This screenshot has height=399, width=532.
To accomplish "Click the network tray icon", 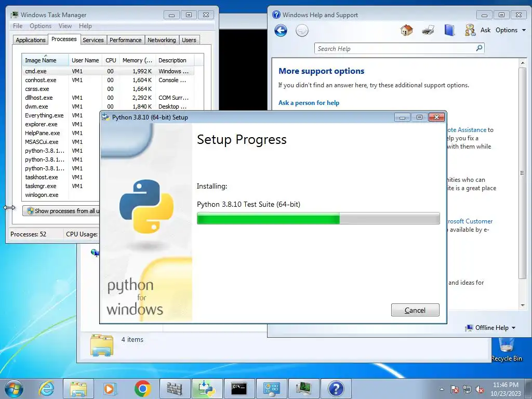I will click(467, 389).
